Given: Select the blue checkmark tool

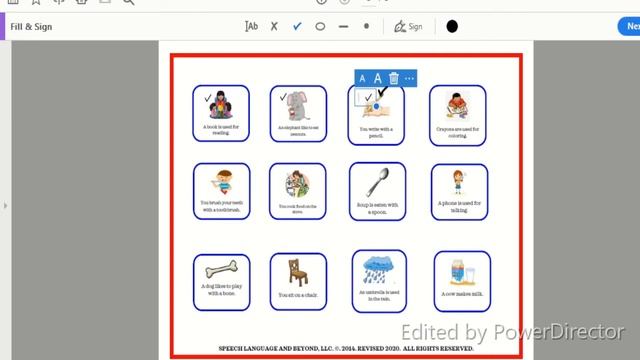Looking at the screenshot, I should pos(297,27).
